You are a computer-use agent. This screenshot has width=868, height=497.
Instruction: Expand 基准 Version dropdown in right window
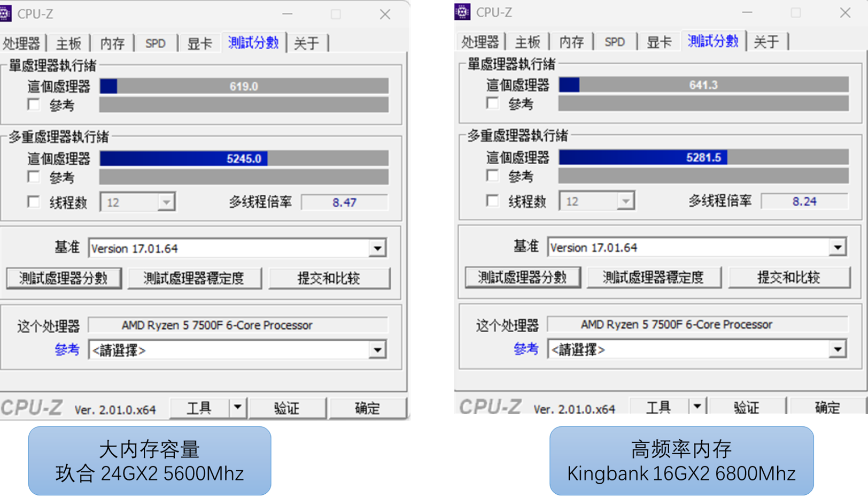837,247
